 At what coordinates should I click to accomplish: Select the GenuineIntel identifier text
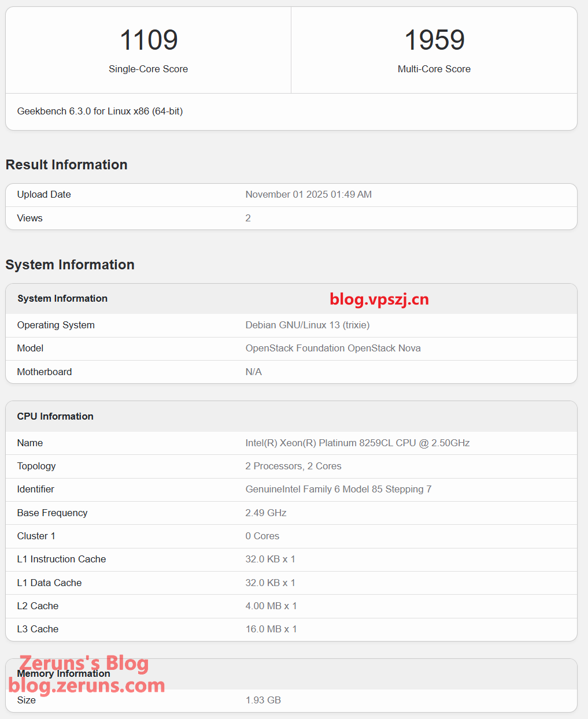click(338, 489)
